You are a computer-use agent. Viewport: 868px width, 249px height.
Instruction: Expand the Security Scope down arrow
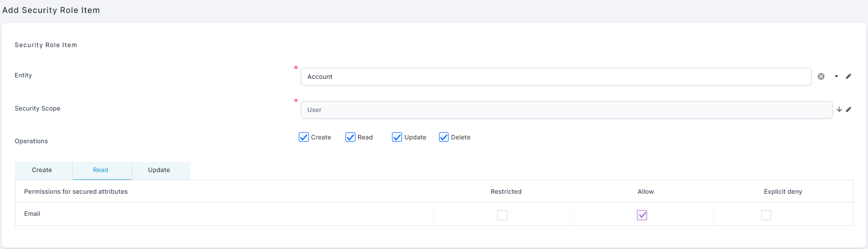(839, 110)
